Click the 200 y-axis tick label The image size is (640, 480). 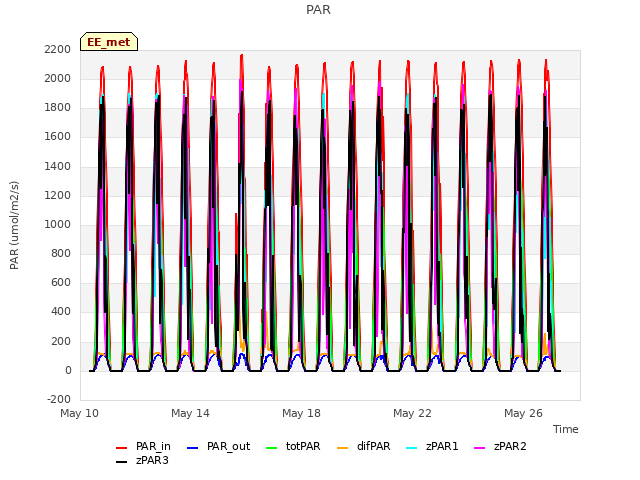[x=61, y=342]
